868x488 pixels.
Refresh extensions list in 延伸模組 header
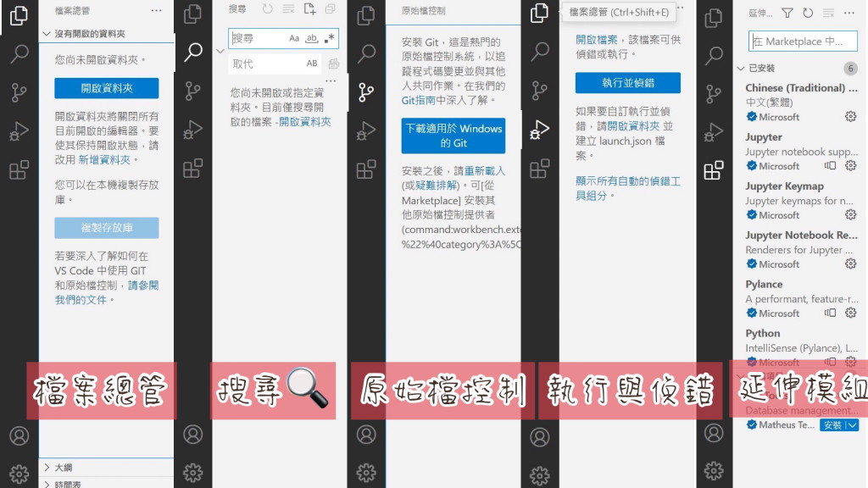coord(808,13)
